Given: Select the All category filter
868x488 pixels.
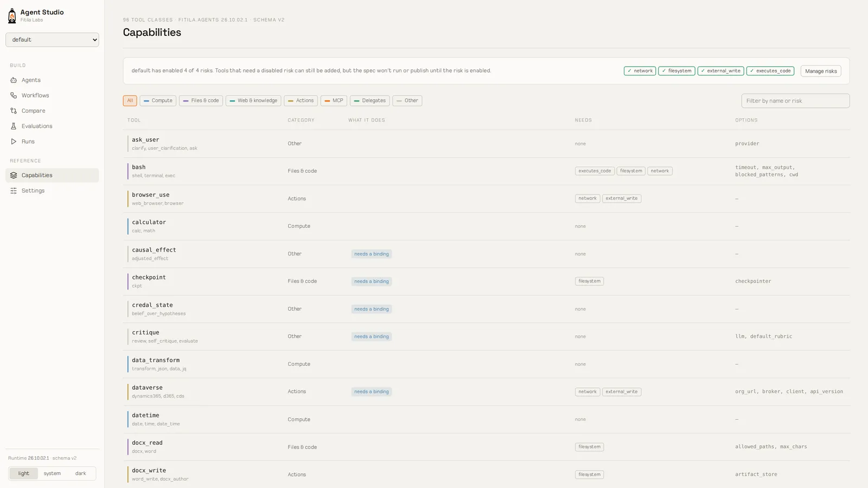Looking at the screenshot, I should pyautogui.click(x=130, y=101).
